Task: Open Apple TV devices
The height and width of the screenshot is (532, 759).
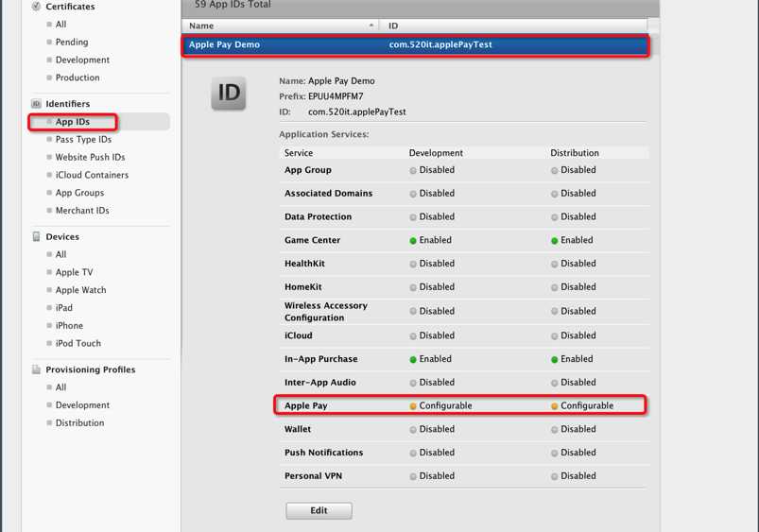Action: point(74,272)
